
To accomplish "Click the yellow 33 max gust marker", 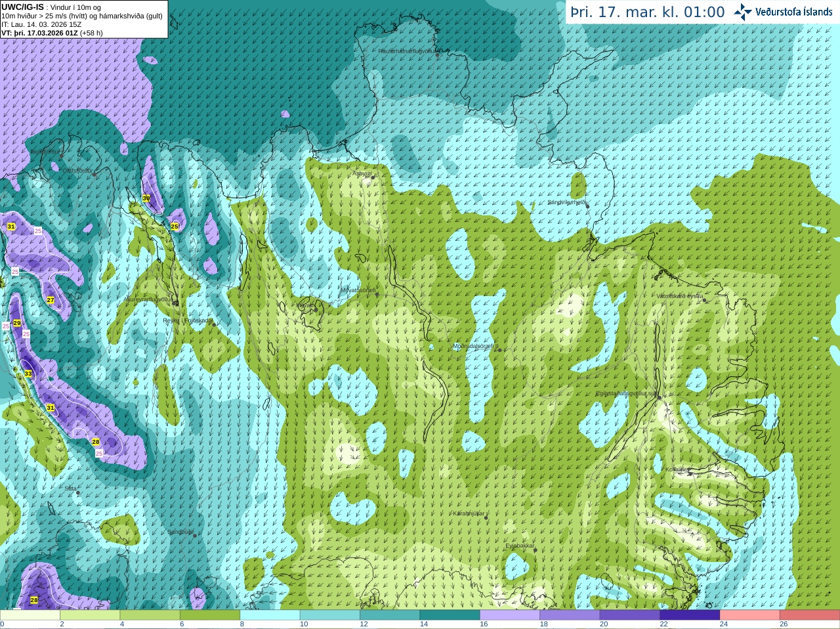I will [28, 374].
